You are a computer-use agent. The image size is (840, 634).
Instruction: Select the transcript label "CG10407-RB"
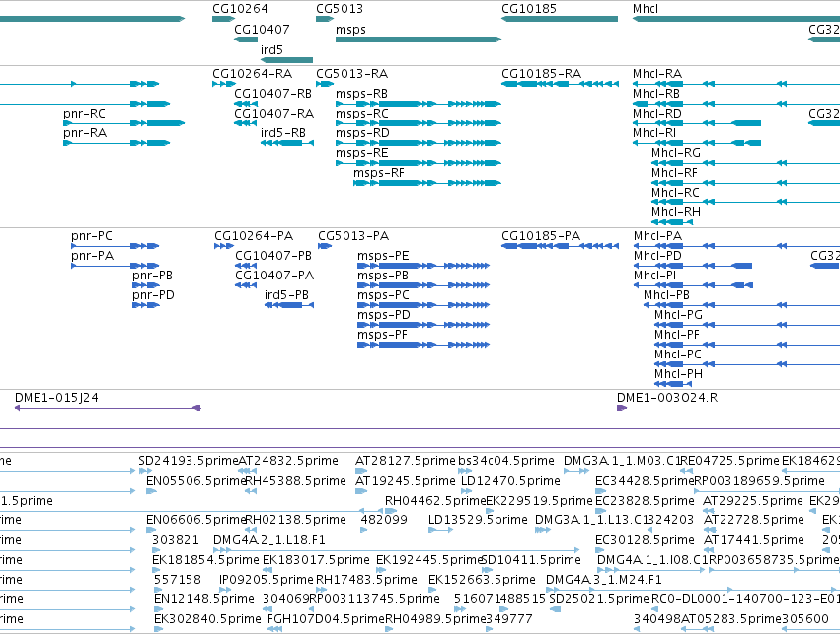click(x=272, y=94)
